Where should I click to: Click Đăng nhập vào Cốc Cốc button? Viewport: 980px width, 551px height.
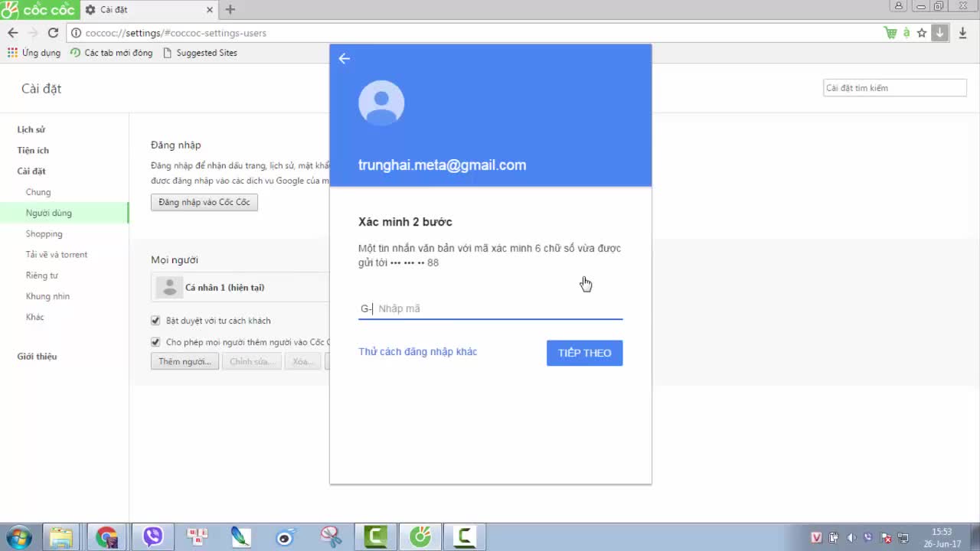point(204,202)
